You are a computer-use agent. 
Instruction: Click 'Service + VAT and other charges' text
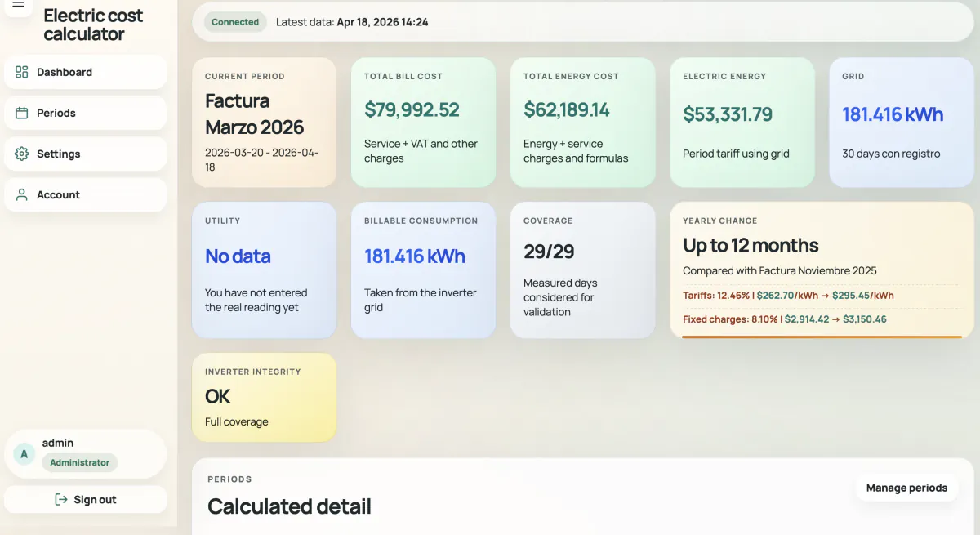[421, 151]
